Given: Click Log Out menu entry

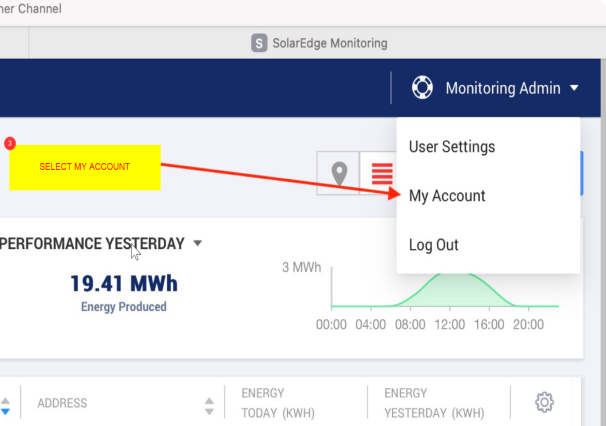Looking at the screenshot, I should pos(434,245).
